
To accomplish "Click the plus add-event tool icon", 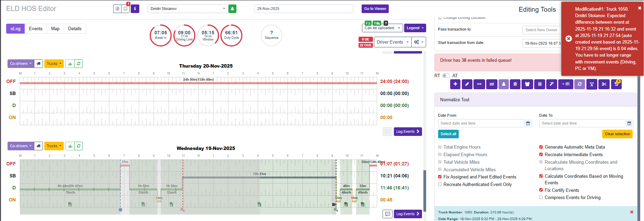I will (455, 84).
